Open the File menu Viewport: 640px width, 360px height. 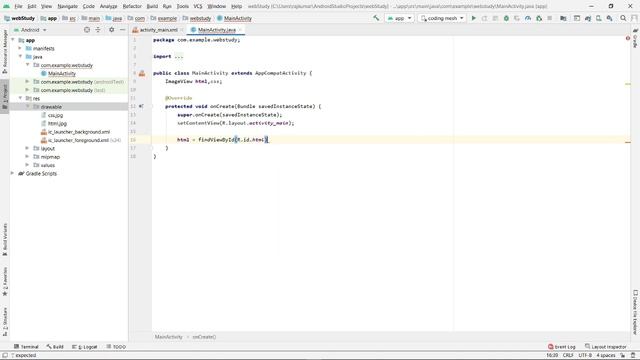(x=18, y=7)
